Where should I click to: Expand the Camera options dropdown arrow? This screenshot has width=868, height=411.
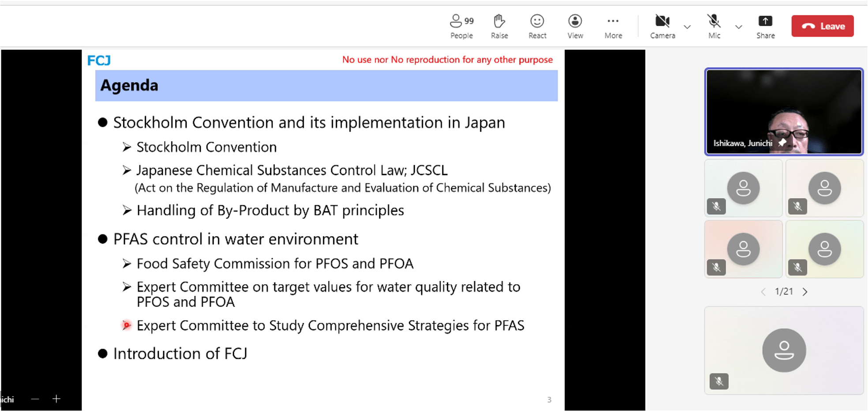pos(687,27)
